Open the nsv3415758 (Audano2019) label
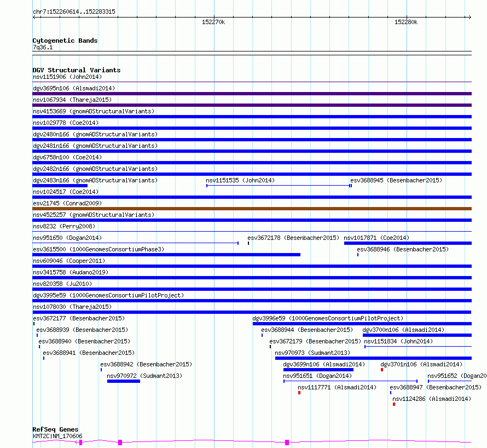The width and height of the screenshot is (487, 448). (x=71, y=272)
